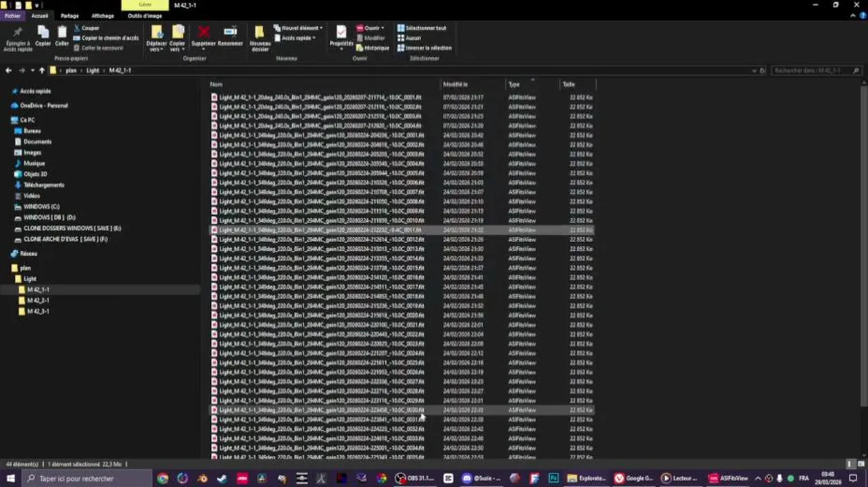
Task: Click Couper scissors command
Action: (87, 28)
